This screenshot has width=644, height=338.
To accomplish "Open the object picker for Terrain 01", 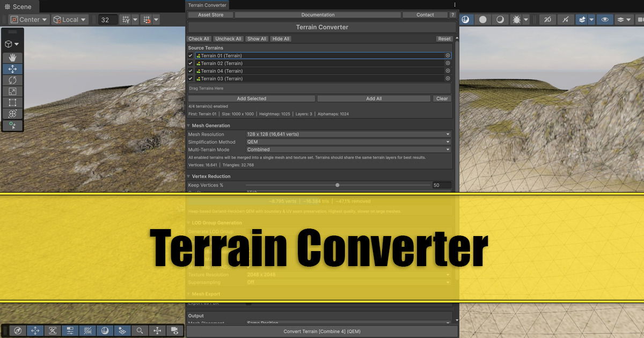I will coord(448,55).
